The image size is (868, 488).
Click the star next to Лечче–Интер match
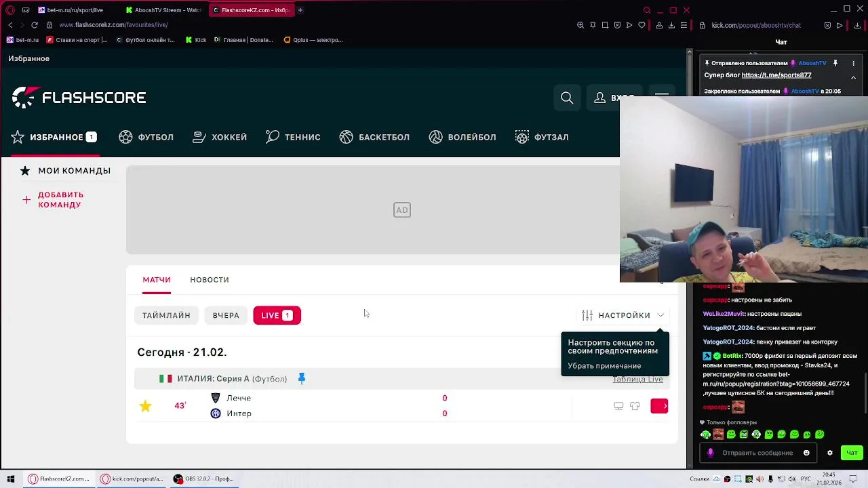145,406
